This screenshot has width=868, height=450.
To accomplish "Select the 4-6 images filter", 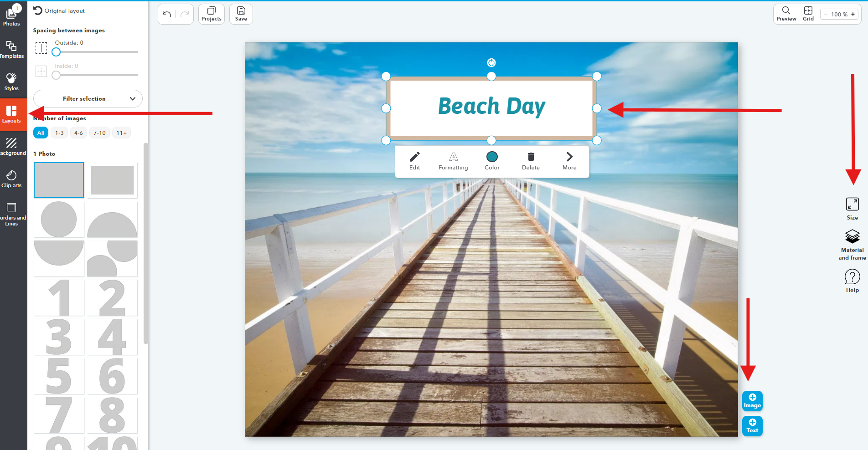I will coord(78,133).
